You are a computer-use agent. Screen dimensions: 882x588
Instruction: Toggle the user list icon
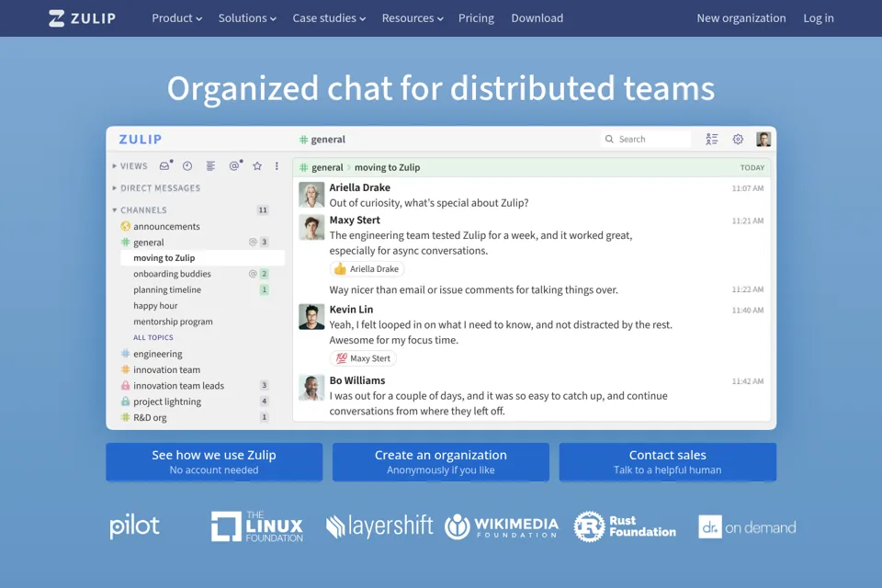tap(711, 139)
